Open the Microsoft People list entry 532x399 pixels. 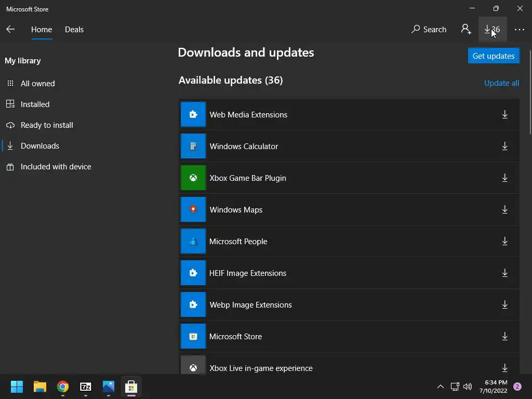coord(349,241)
